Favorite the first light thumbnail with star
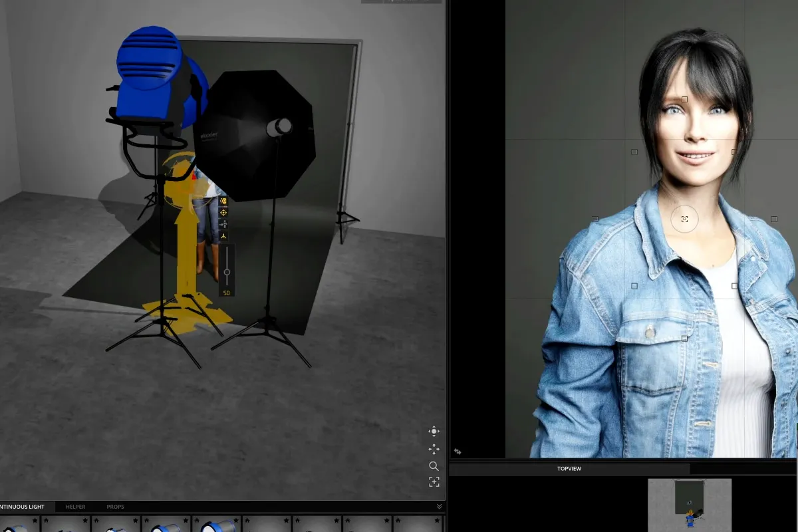 [x=35, y=520]
